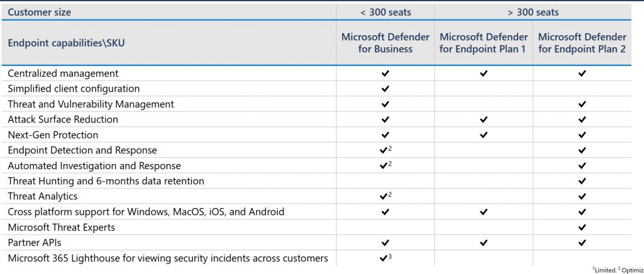Click Next-Gen Protection checkmark under Endpoint Plan 1

(484, 135)
